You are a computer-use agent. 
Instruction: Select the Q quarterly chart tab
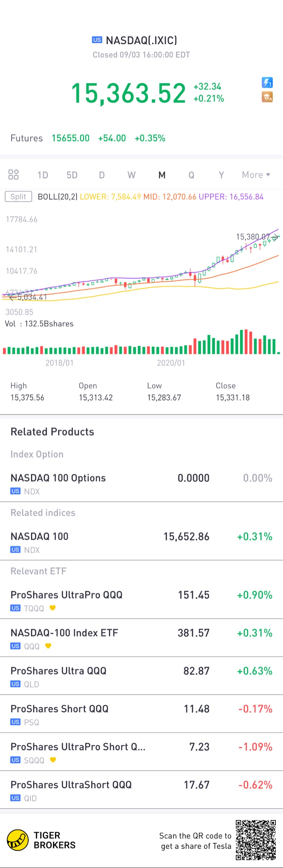[x=191, y=175]
